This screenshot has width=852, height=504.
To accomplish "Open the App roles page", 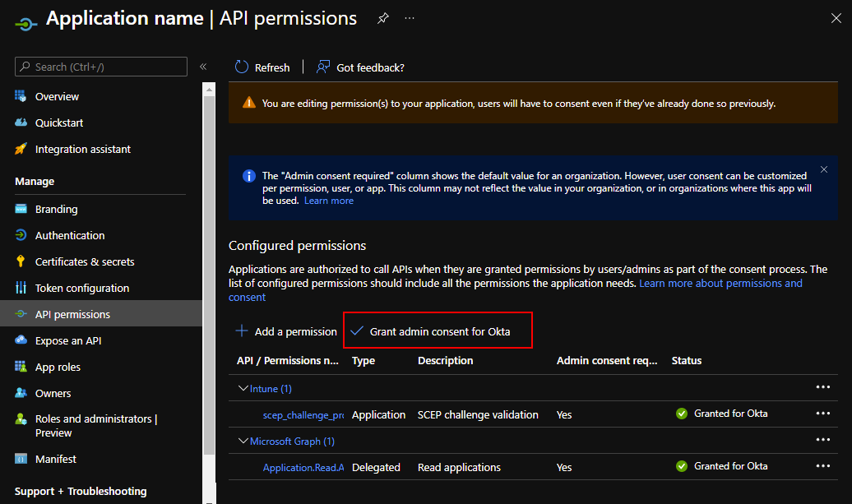I will point(58,367).
